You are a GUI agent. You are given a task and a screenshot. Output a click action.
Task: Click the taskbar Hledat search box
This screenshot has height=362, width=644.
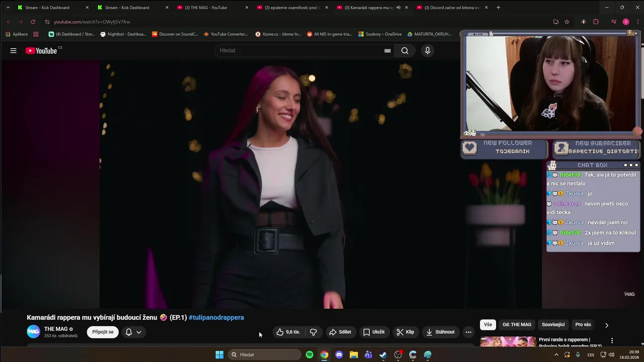pyautogui.click(x=264, y=354)
